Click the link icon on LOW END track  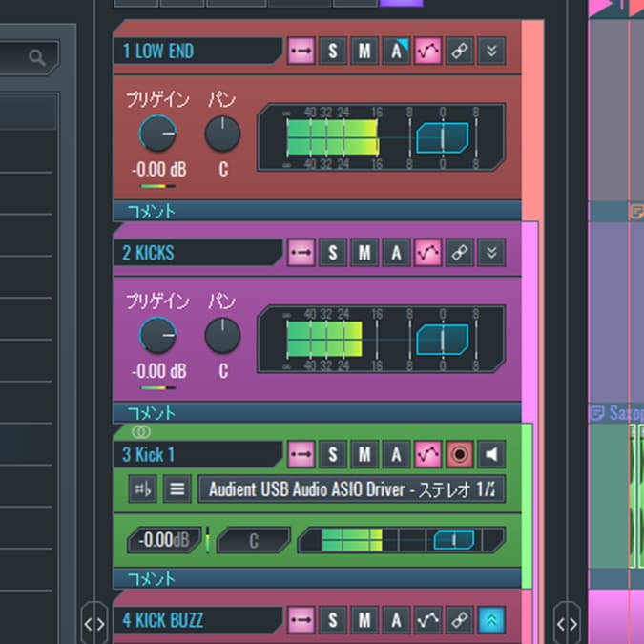click(460, 51)
